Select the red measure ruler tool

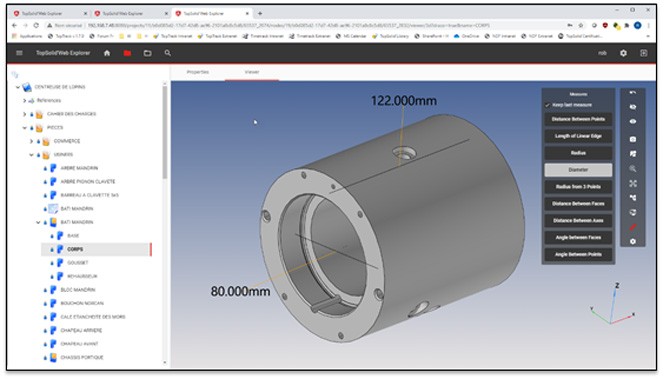pos(633,227)
